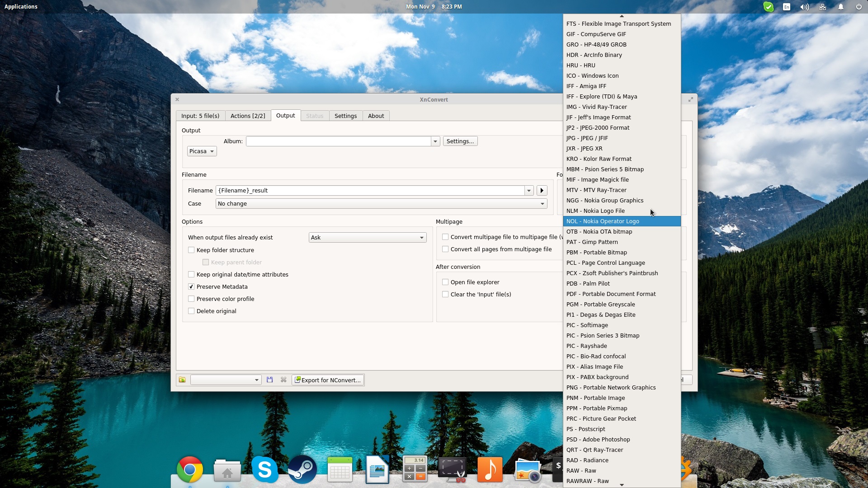This screenshot has height=488, width=868.
Task: Expand the Album combo box arrow
Action: pos(435,141)
